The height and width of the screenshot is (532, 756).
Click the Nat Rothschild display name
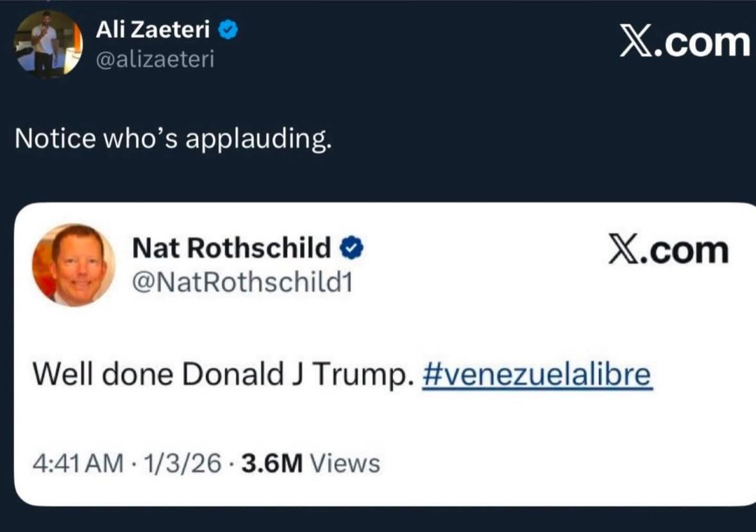pos(231,248)
